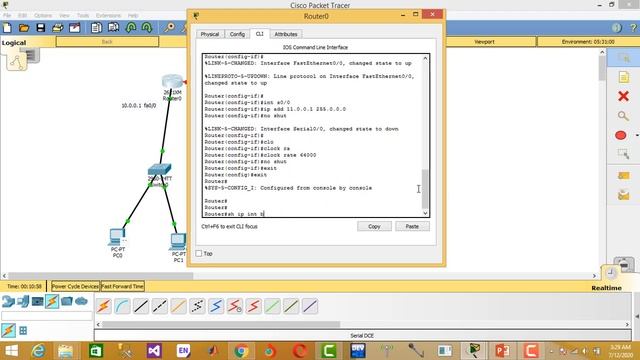Click the Paste icon in main toolbar
640x360 pixels.
point(113,28)
